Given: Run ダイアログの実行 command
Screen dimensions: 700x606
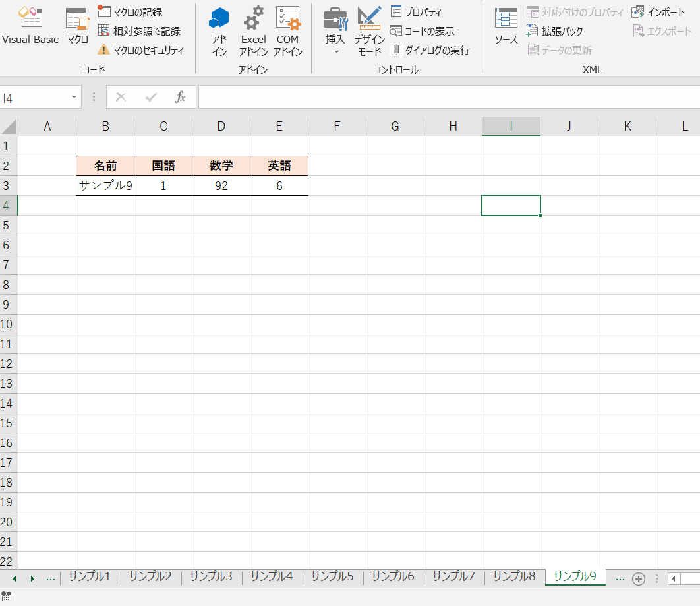Looking at the screenshot, I should pyautogui.click(x=430, y=50).
